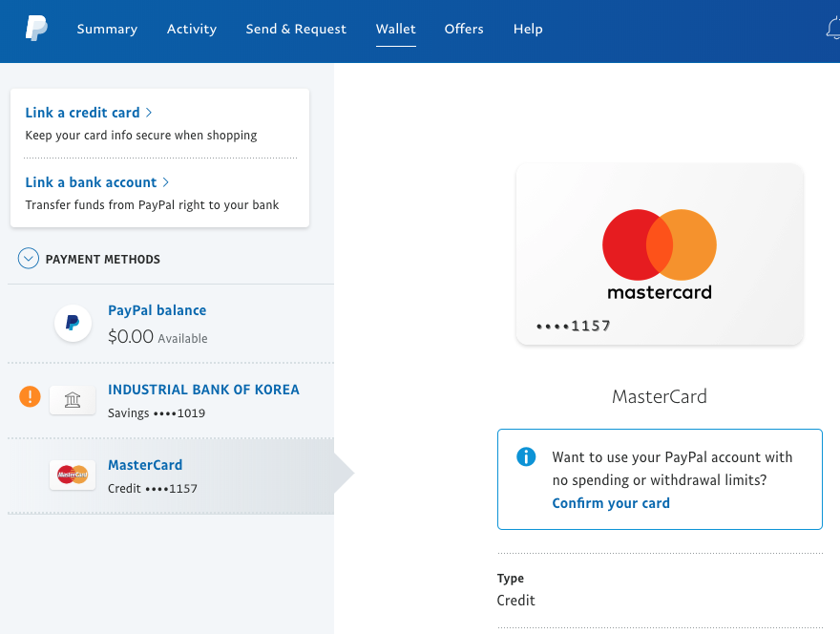Open the notifications bell icon
The width and height of the screenshot is (840, 634).
(833, 29)
